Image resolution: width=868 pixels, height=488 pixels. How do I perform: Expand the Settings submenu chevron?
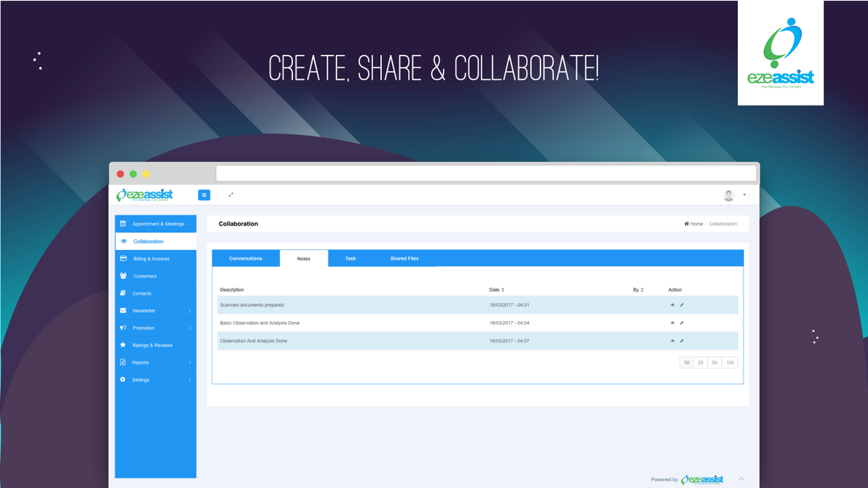coord(190,380)
